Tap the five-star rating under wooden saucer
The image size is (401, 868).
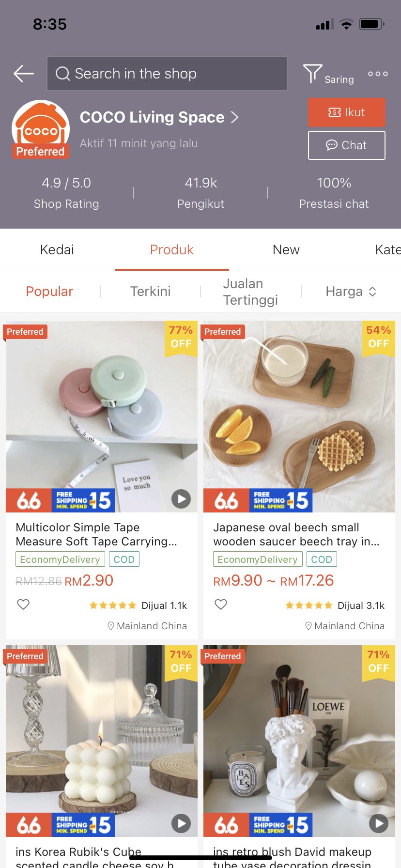[x=308, y=605]
